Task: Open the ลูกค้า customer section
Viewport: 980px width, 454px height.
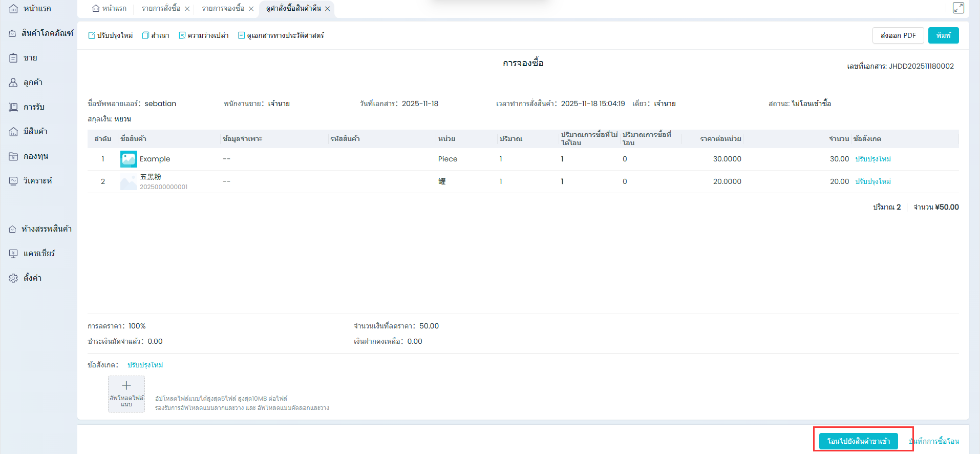Action: point(32,82)
